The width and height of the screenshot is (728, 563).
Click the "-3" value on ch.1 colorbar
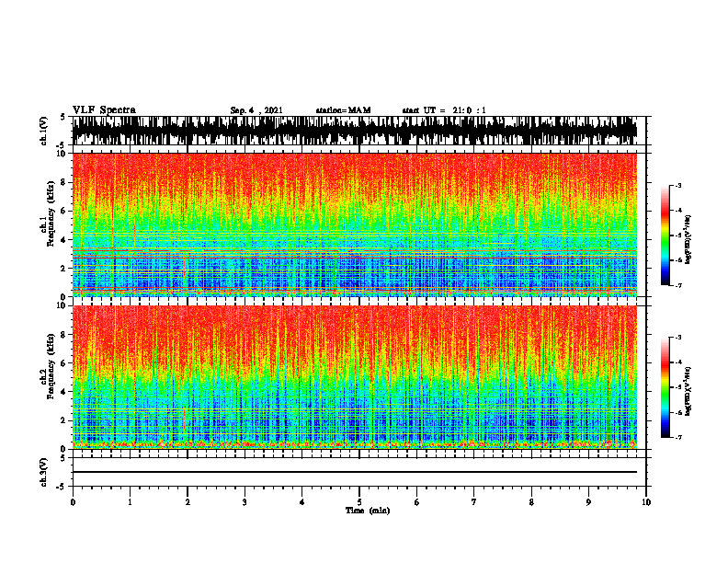coord(677,186)
